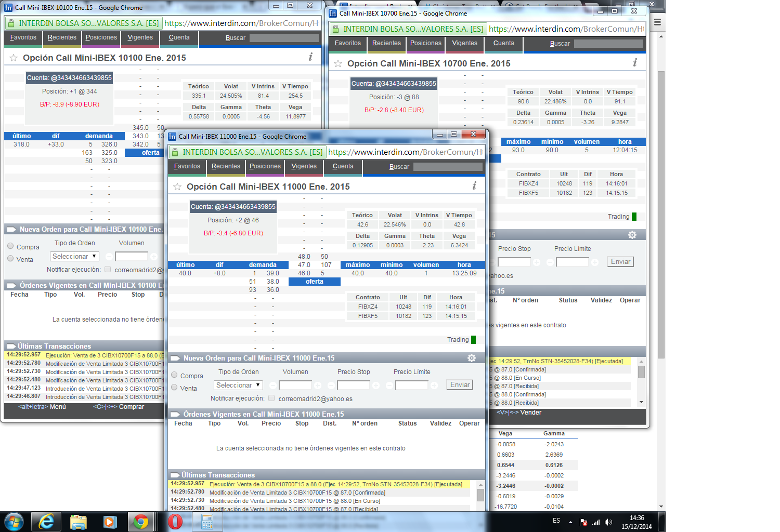Viewport: 780px width, 532px height.
Task: Collapse Nueva Orden section for Mini-IBEX 10100
Action: tap(11, 229)
